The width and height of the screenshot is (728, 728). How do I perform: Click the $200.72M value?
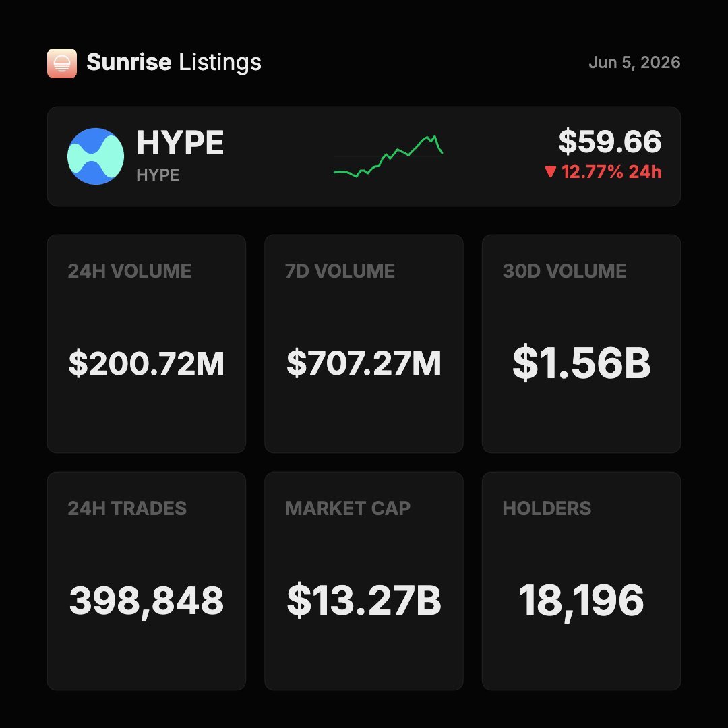tap(146, 363)
